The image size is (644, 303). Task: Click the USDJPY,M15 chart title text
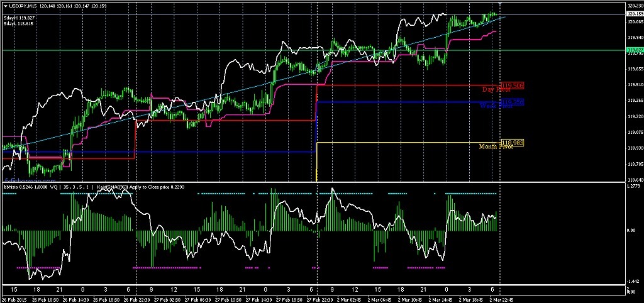(x=22, y=6)
